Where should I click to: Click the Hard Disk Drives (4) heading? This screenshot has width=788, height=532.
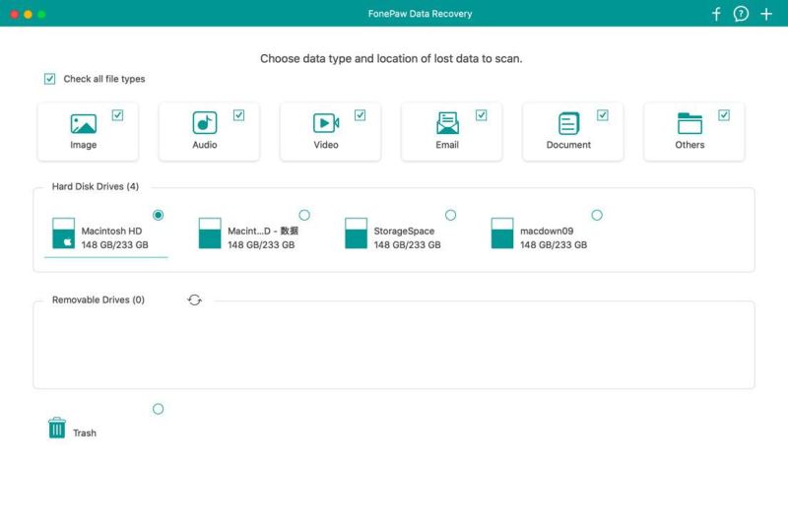[96, 186]
